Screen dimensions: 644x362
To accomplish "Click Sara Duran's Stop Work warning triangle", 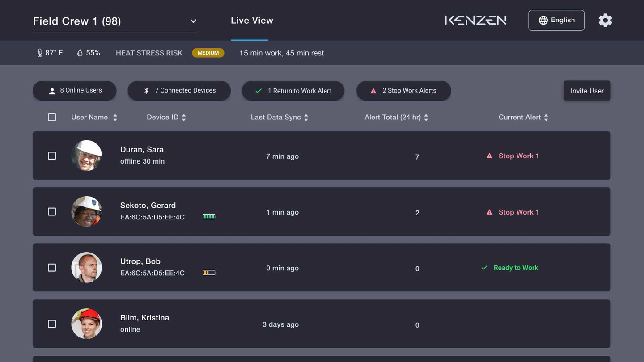I will pos(489,156).
